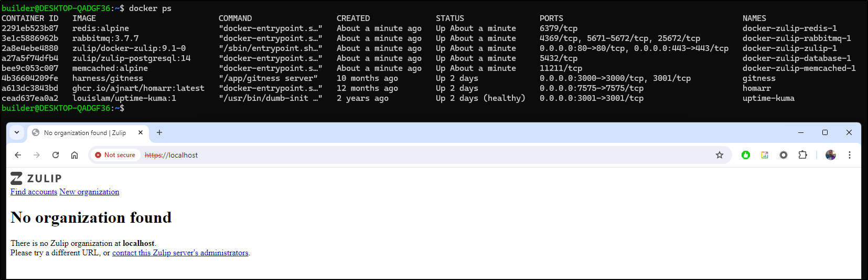
Task: Close the Chrome browser window
Action: pos(849,132)
